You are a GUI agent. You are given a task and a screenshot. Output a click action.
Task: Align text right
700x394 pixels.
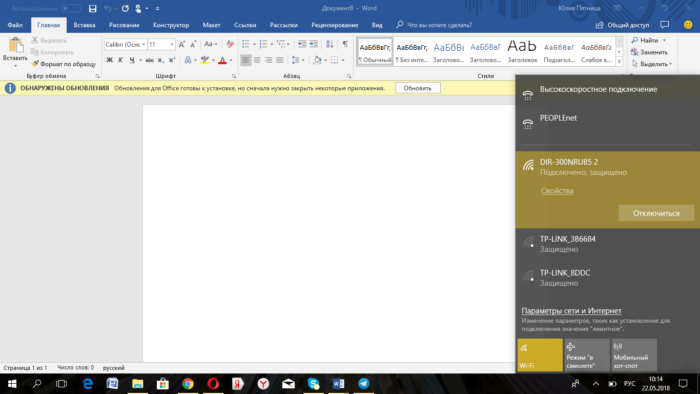coord(268,60)
